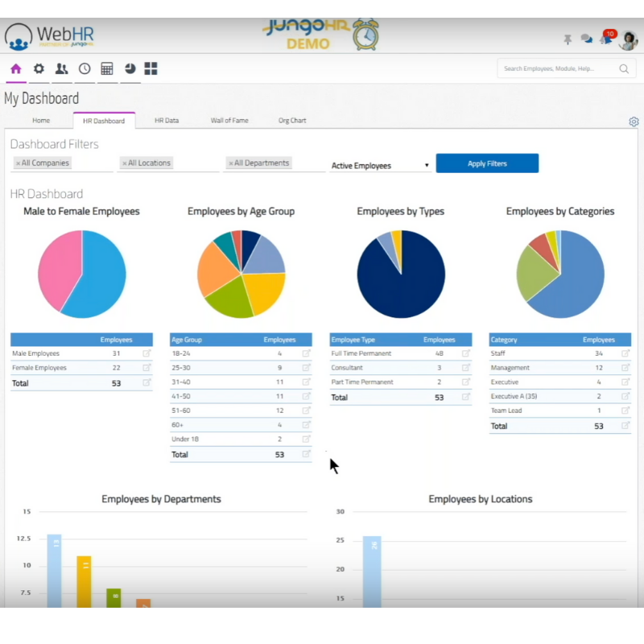
Task: Click the pink female slice of pie
Action: coord(60,267)
